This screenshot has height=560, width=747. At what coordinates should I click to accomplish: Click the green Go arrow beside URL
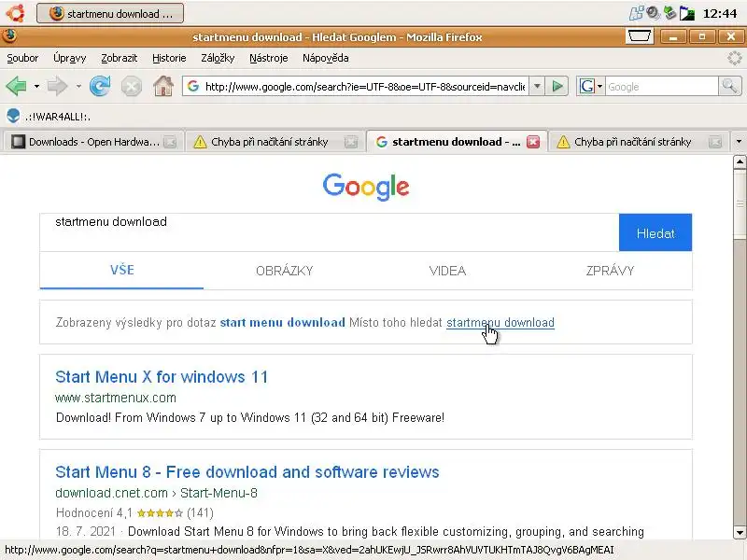(557, 86)
